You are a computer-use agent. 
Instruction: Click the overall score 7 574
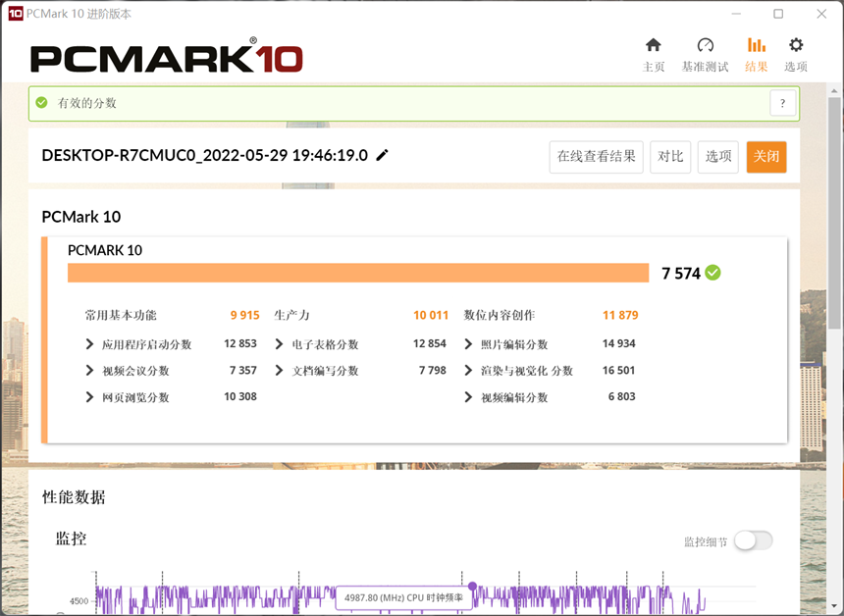tap(681, 274)
